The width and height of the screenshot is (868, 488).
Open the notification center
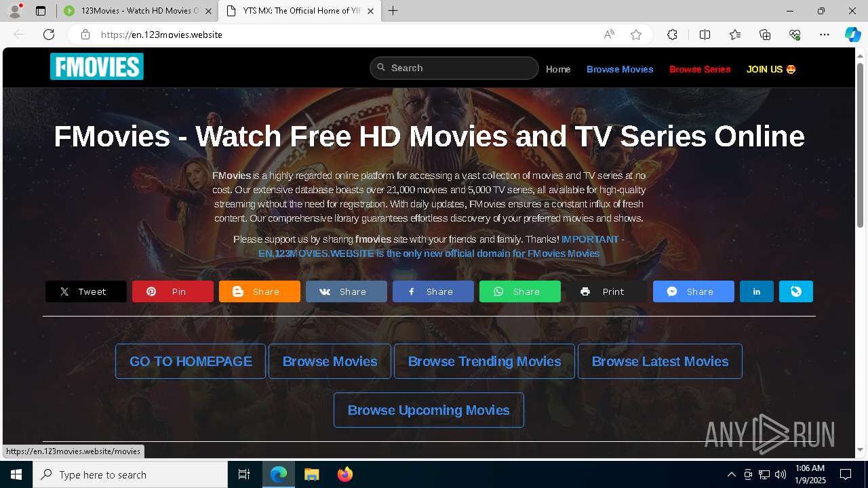[846, 474]
